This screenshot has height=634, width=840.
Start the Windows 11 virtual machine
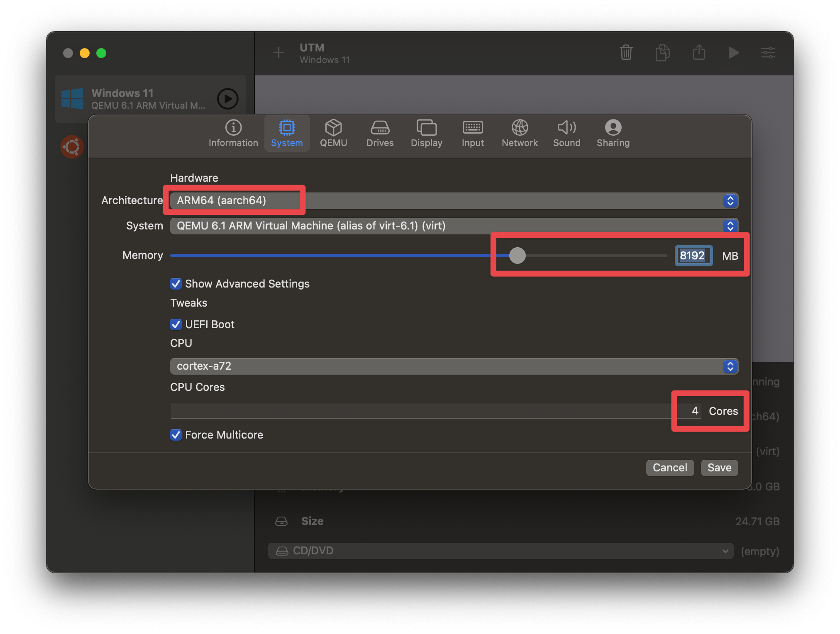point(227,99)
